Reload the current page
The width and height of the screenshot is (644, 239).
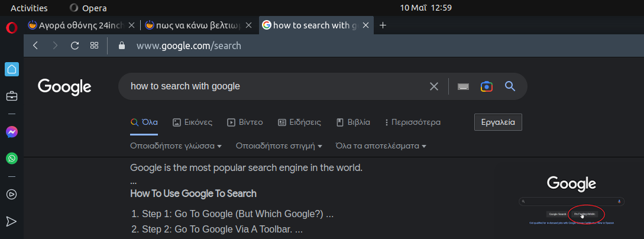tap(75, 46)
